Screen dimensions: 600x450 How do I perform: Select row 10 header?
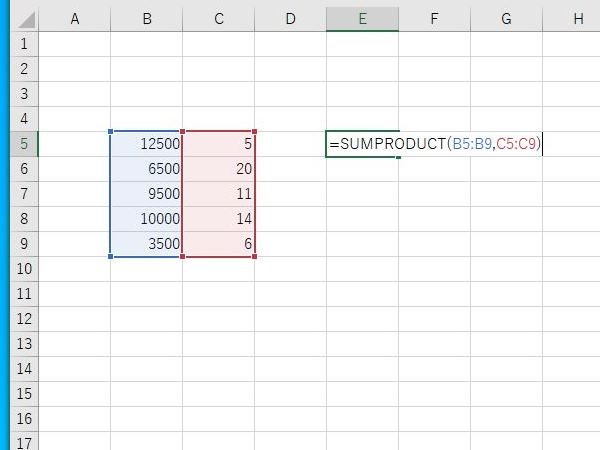(24, 269)
